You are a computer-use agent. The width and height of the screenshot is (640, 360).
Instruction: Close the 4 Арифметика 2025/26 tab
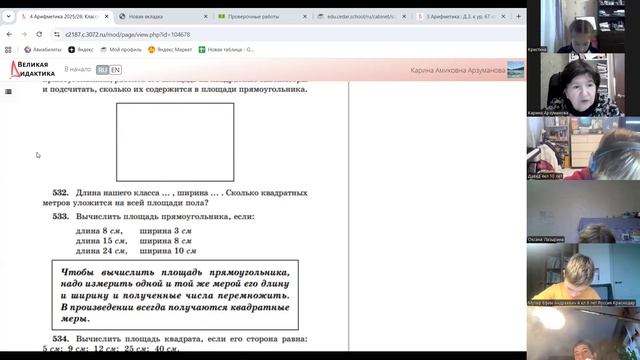click(107, 16)
